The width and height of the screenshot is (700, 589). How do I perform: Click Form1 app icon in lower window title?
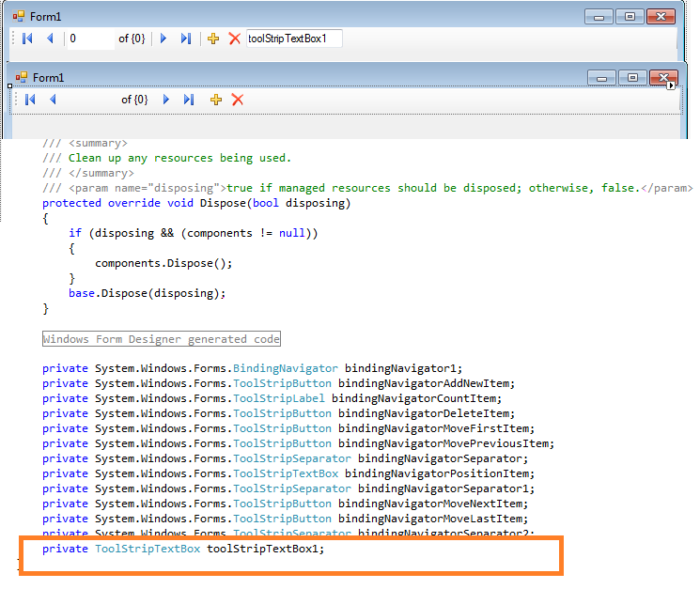tap(21, 78)
